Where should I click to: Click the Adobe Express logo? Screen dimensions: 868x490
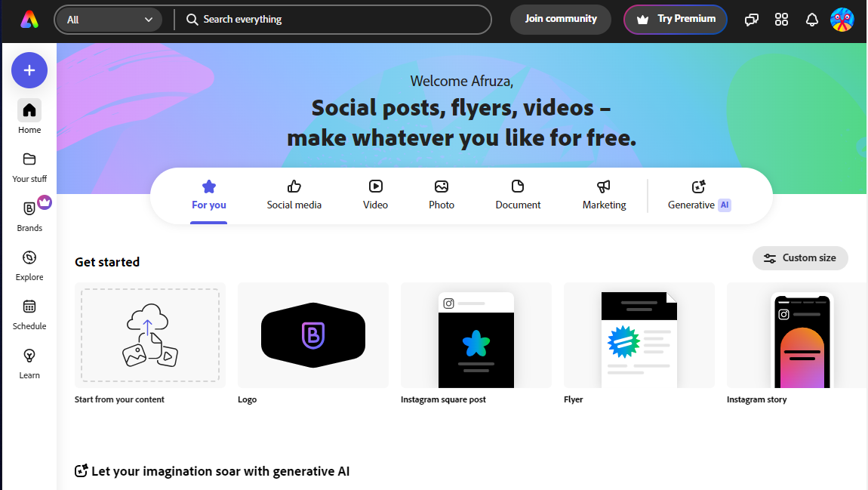(x=29, y=20)
